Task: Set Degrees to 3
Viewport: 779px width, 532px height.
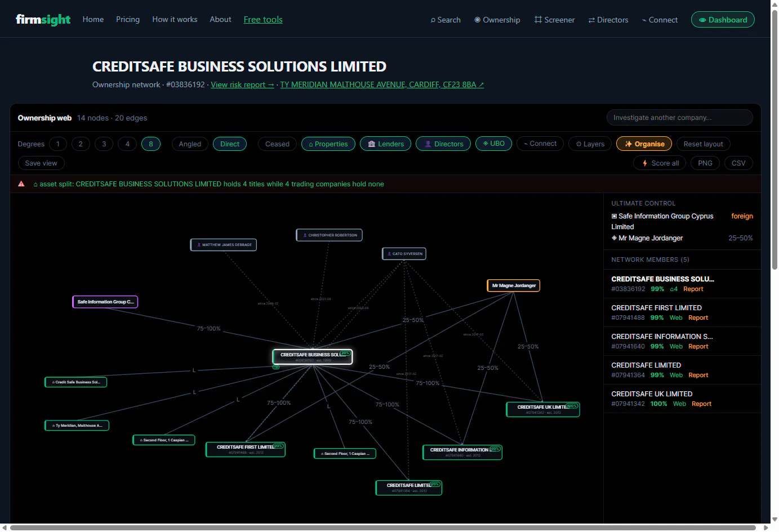Action: click(104, 144)
